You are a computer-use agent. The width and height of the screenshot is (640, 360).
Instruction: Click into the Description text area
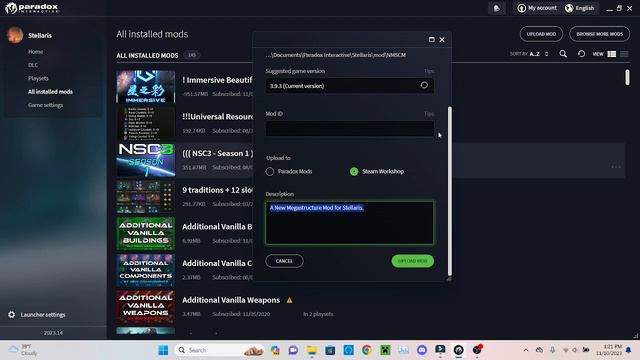[x=349, y=223]
